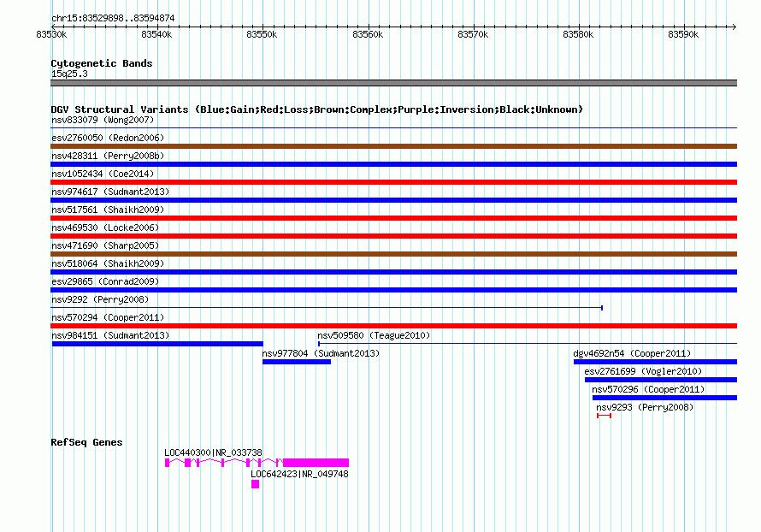Select the nsv570294 red loss bar
This screenshot has height=532, width=761.
pyautogui.click(x=393, y=326)
